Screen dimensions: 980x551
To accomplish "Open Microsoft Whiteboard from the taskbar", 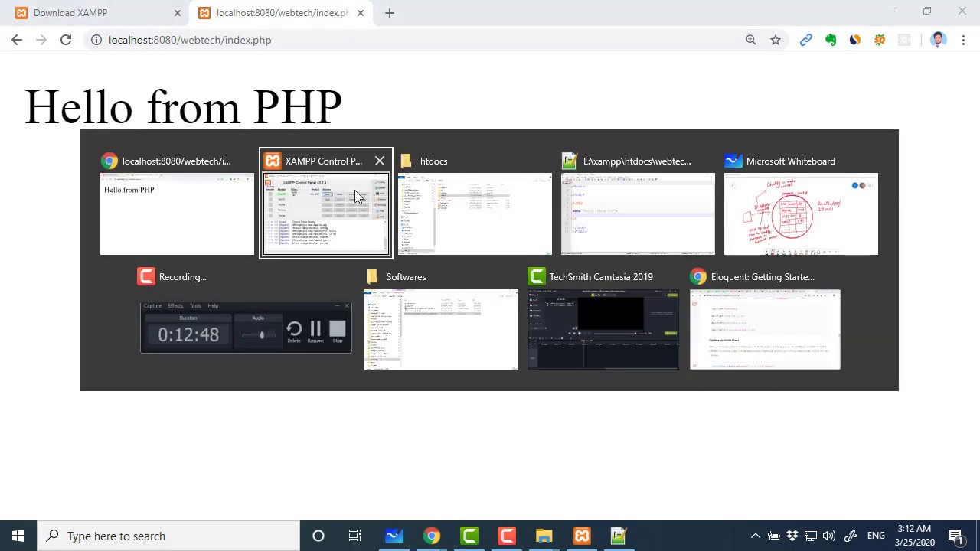I will [394, 536].
